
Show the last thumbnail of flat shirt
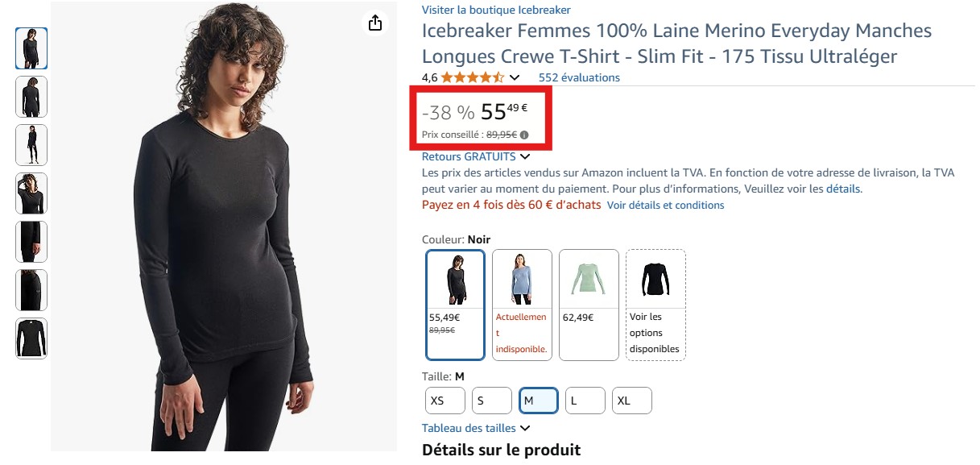pos(31,338)
